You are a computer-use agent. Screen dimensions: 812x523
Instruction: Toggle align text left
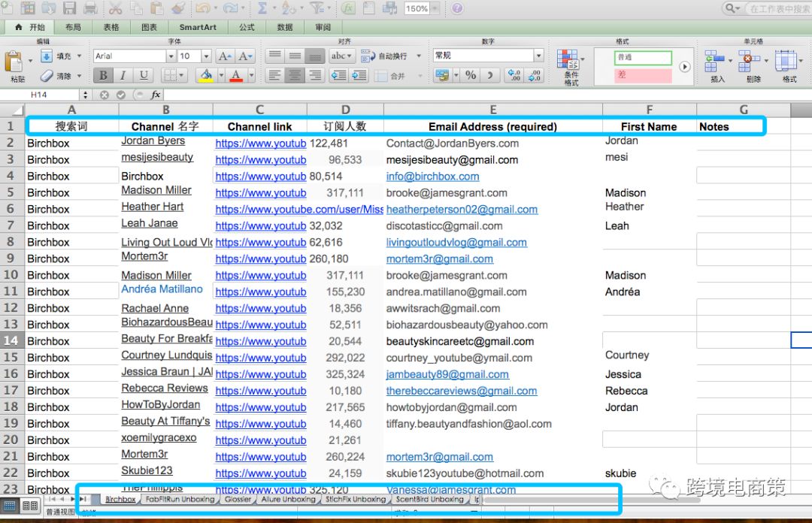click(274, 76)
